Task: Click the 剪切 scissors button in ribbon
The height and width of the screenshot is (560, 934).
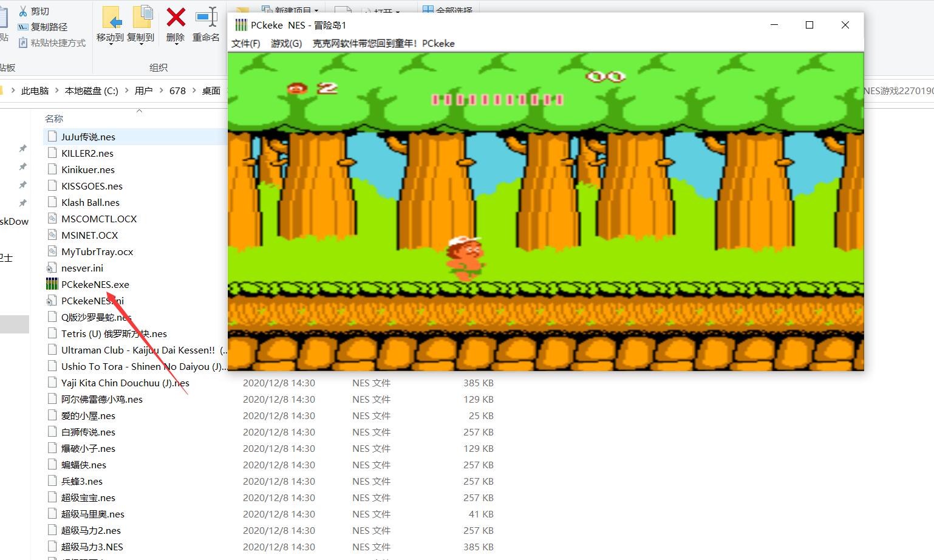Action: tap(34, 12)
